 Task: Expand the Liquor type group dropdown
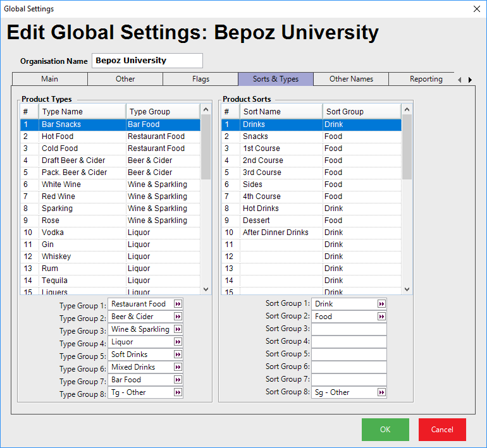tap(178, 342)
